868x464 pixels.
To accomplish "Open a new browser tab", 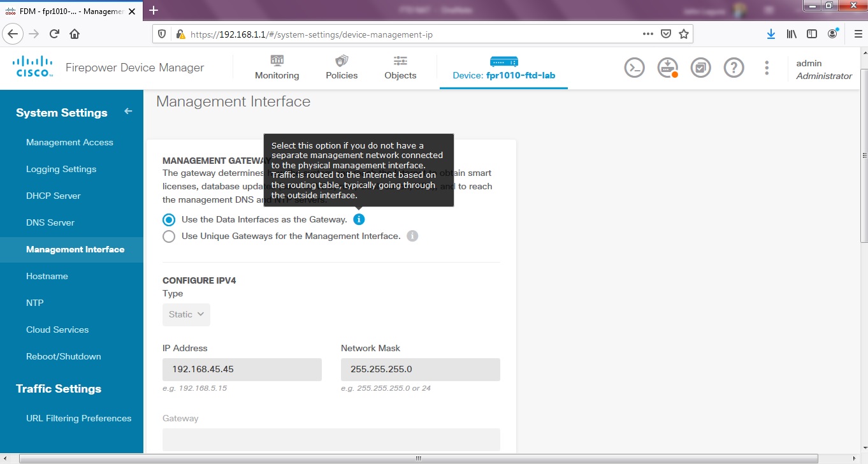I will pyautogui.click(x=153, y=10).
